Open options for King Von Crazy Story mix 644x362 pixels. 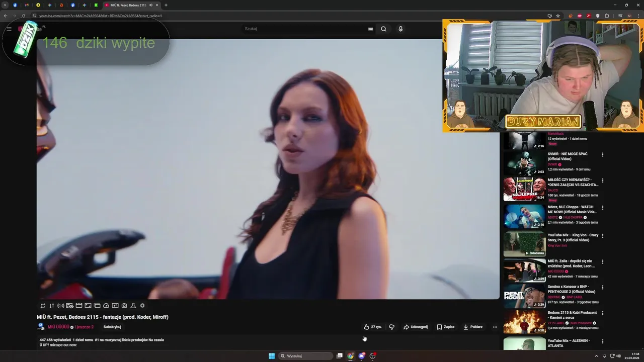click(x=603, y=235)
